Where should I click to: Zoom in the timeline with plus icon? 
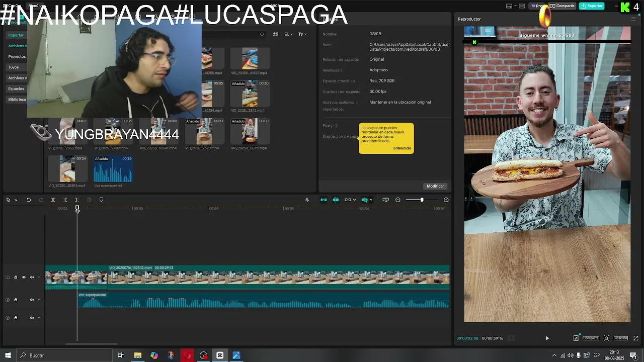[446, 200]
